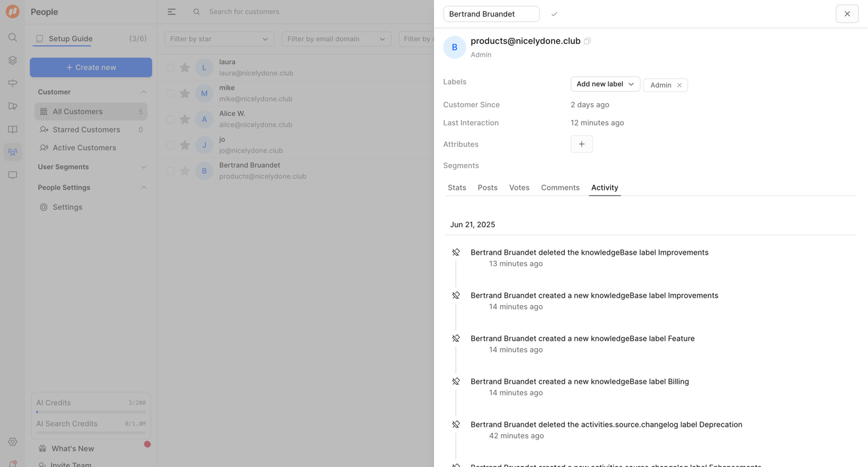The image size is (868, 467).
Task: Open the search icon in left rail
Action: [x=13, y=37]
